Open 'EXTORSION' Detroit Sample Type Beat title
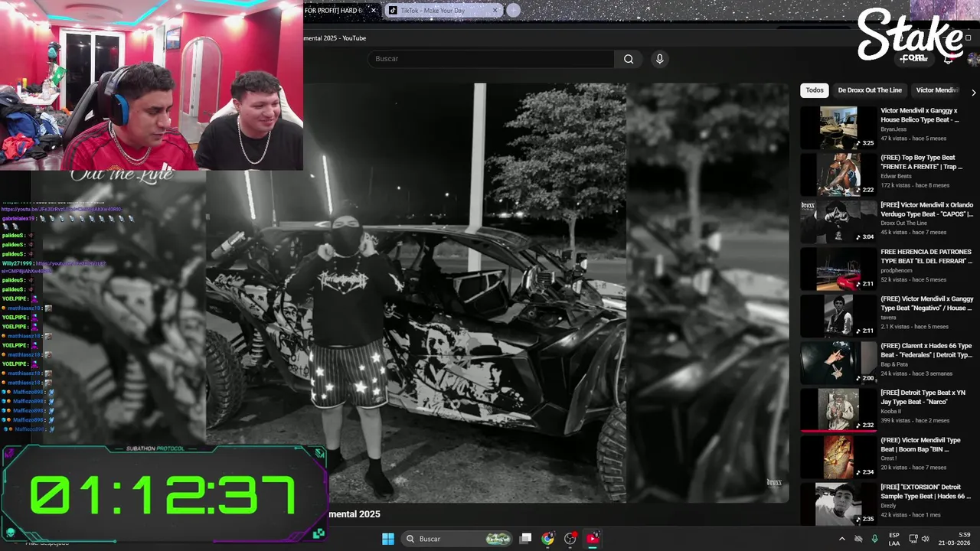Viewport: 980px width, 551px height. click(x=926, y=491)
